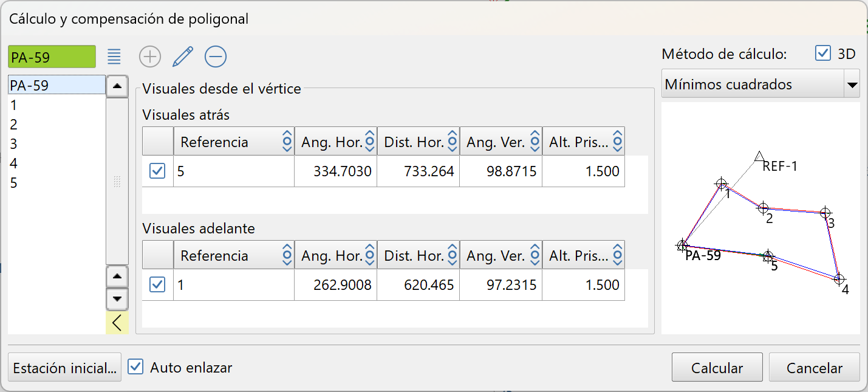Screen dimensions: 868x392
Task: Click the green PA-59 name field
Action: (x=52, y=57)
